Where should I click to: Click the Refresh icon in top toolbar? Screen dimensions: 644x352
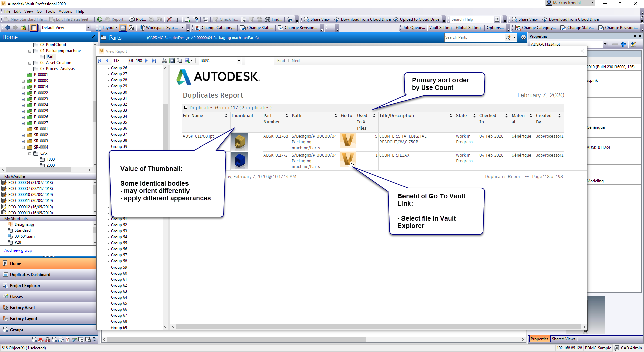click(x=100, y=19)
